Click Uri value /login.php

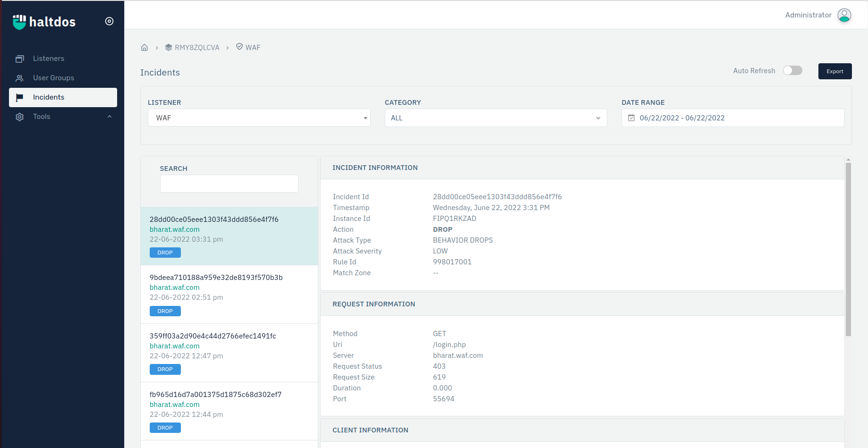[x=449, y=345]
